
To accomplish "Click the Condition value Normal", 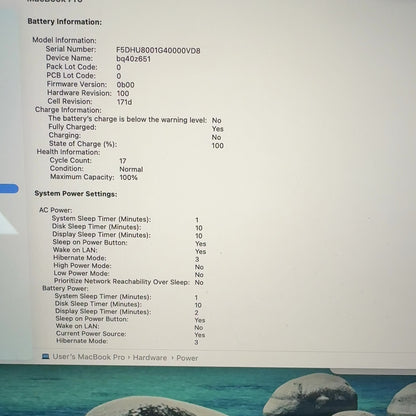I will (x=131, y=169).
